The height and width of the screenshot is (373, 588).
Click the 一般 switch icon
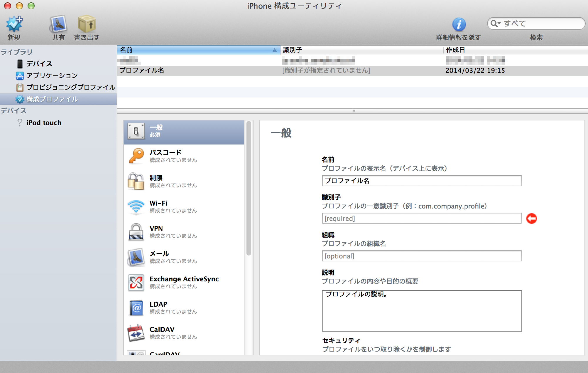(x=136, y=131)
